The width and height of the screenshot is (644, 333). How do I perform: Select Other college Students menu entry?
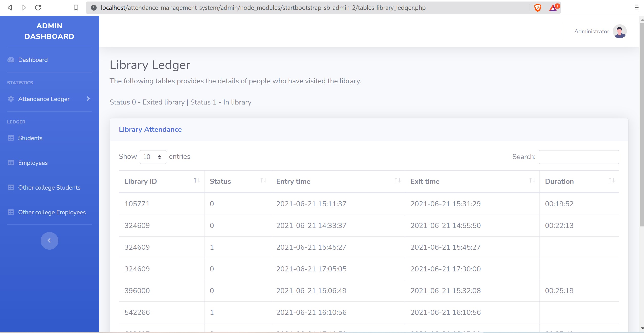click(x=49, y=187)
